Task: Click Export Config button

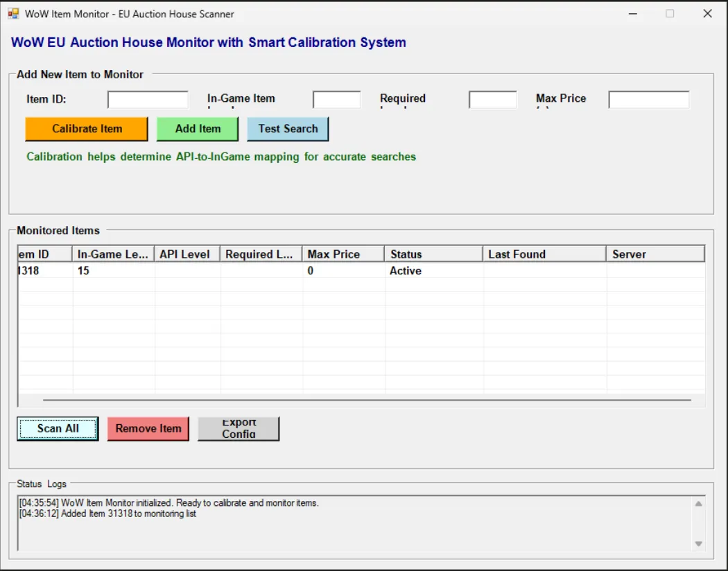Action: click(239, 429)
